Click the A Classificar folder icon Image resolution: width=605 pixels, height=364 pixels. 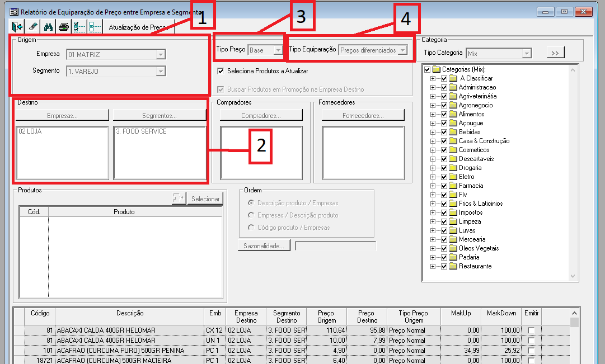(453, 78)
